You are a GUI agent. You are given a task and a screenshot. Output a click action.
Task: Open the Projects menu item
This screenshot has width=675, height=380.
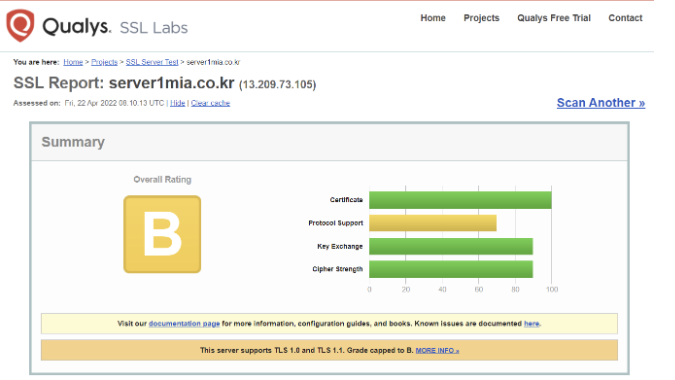[x=481, y=18]
